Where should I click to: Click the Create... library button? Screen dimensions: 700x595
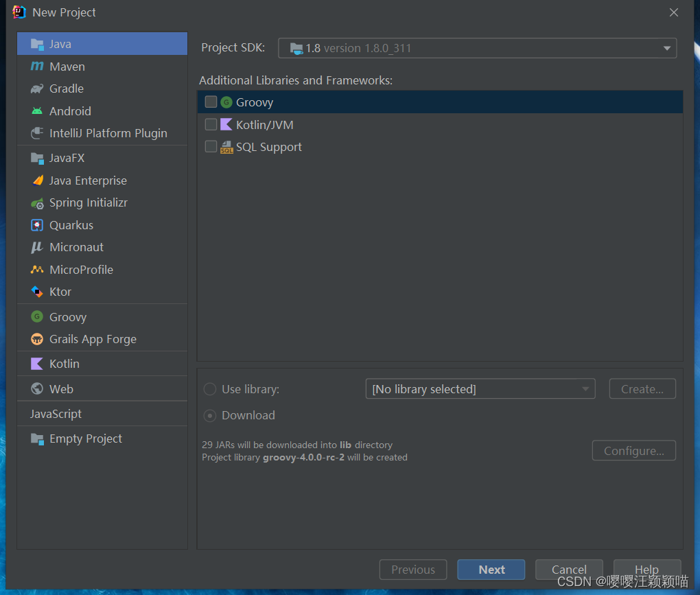[x=642, y=389]
